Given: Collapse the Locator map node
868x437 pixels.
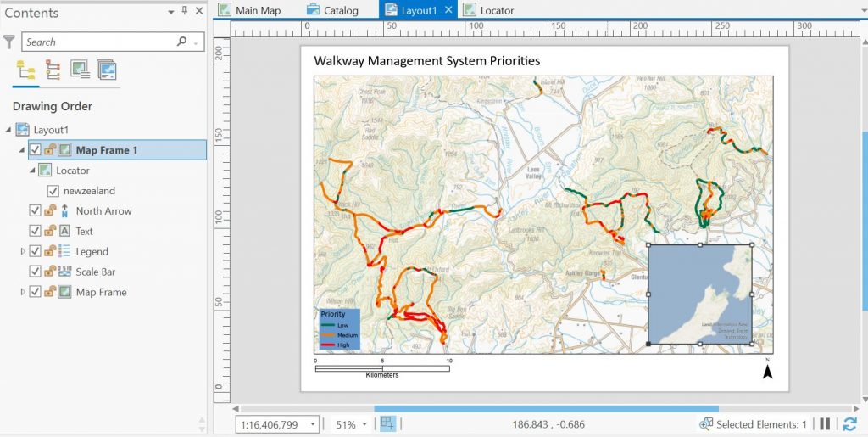Looking at the screenshot, I should (x=32, y=171).
